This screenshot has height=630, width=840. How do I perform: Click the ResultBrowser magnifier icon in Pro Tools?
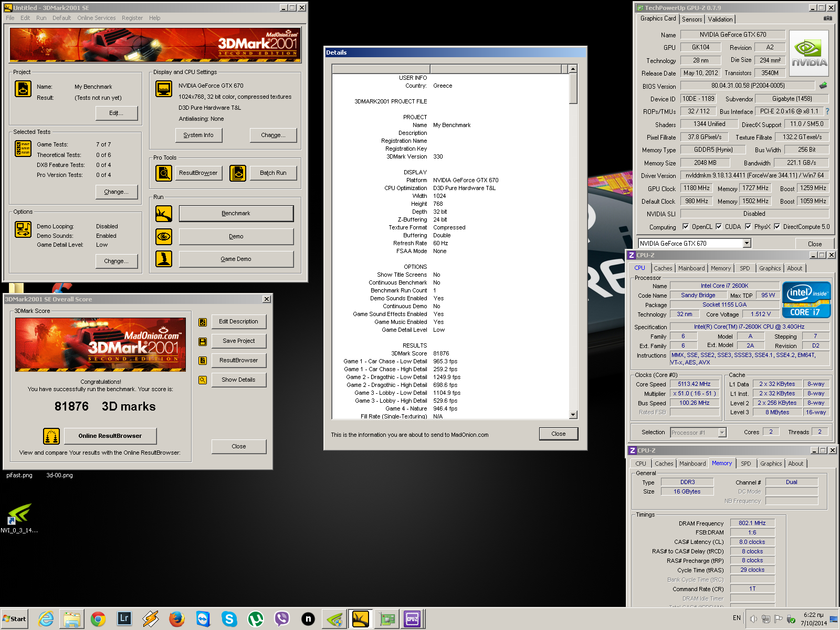pos(164,173)
